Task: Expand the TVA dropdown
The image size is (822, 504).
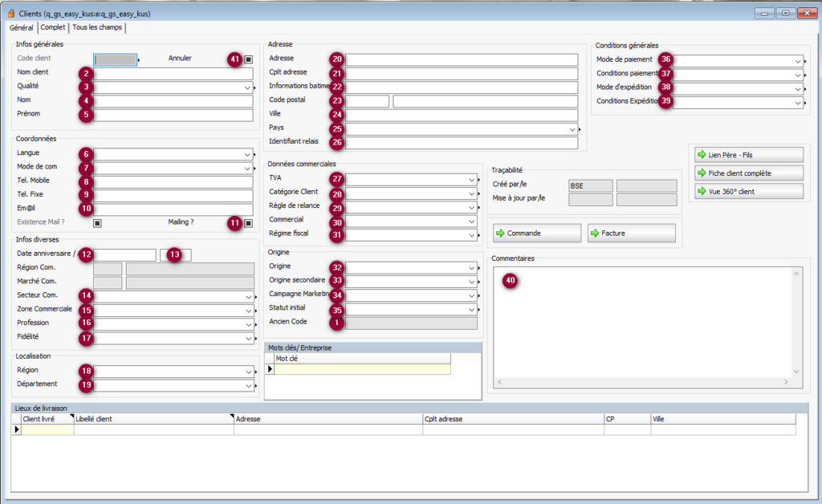Action: pos(472,180)
